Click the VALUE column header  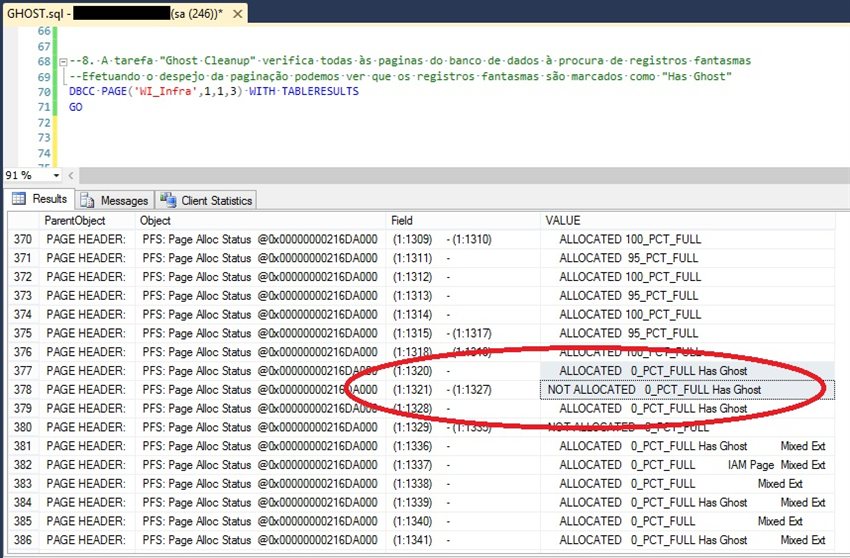coord(687,221)
